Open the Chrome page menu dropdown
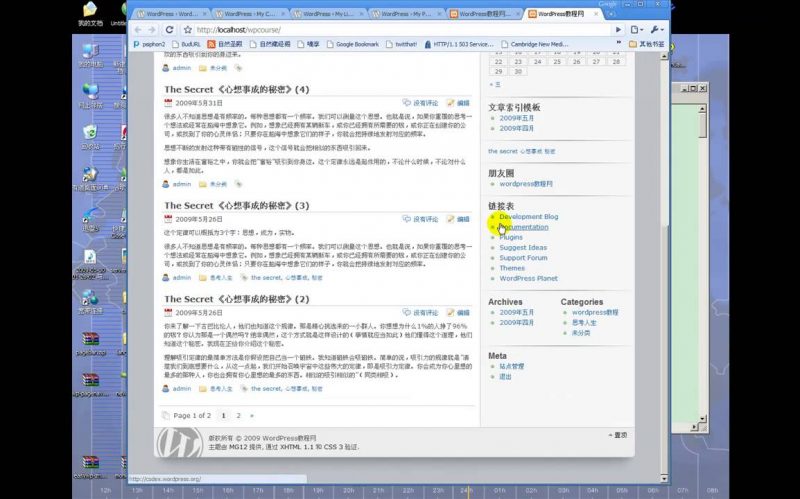The width and height of the screenshot is (800, 499). [639, 30]
